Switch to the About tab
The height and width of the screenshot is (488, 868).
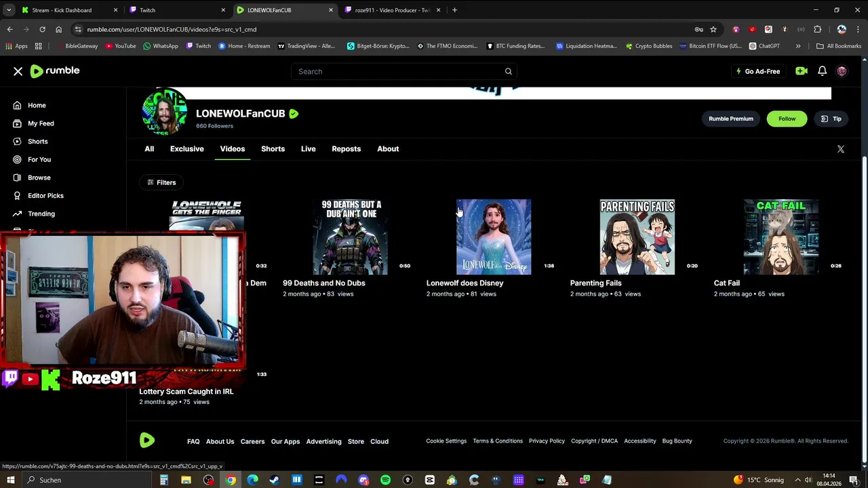point(388,149)
